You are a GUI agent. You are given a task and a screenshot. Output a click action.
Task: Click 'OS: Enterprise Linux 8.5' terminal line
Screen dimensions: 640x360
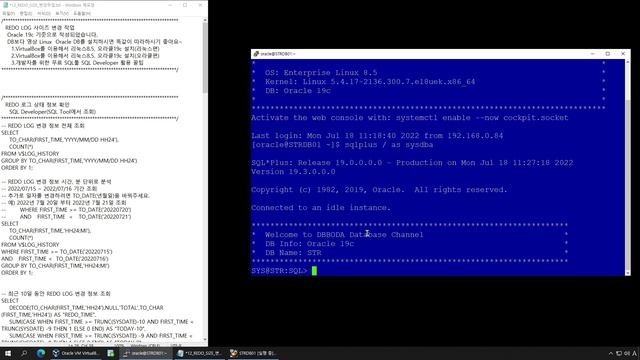321,73
